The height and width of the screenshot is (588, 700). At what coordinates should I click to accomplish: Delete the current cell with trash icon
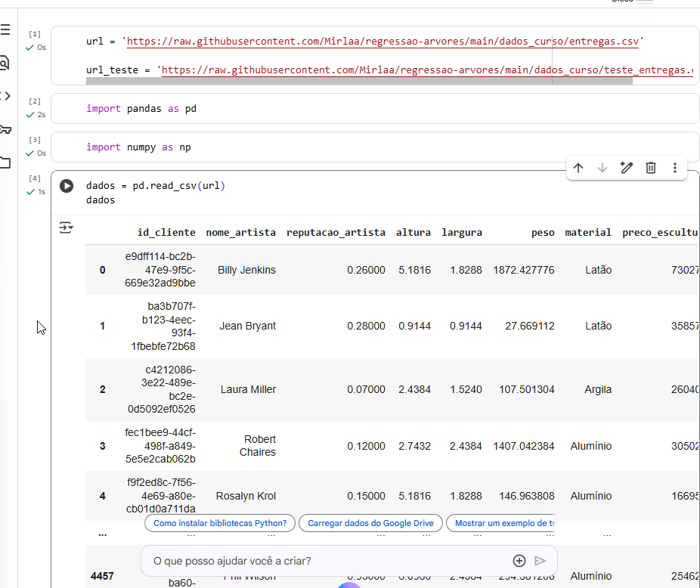(650, 168)
